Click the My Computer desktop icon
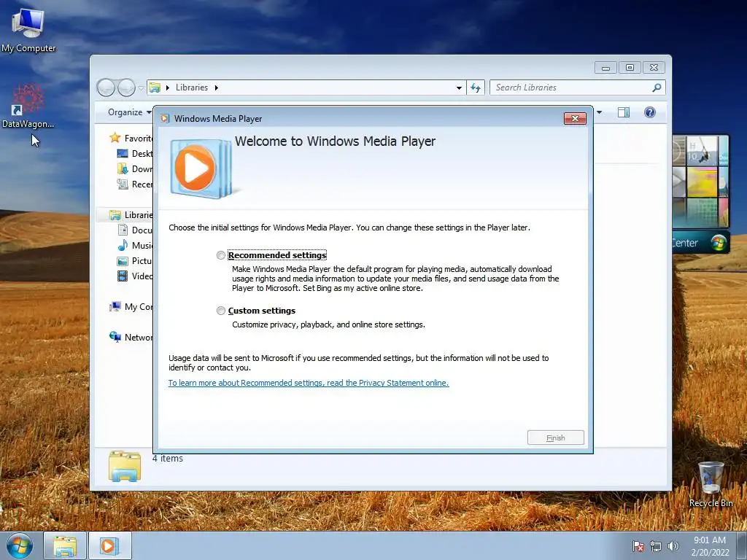This screenshot has width=747, height=560. tap(28, 29)
